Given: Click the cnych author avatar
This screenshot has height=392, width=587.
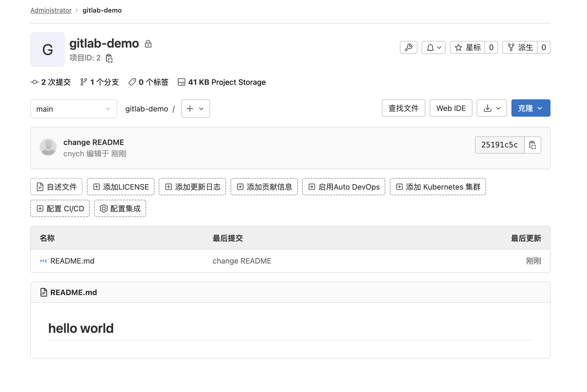Looking at the screenshot, I should pyautogui.click(x=48, y=147).
